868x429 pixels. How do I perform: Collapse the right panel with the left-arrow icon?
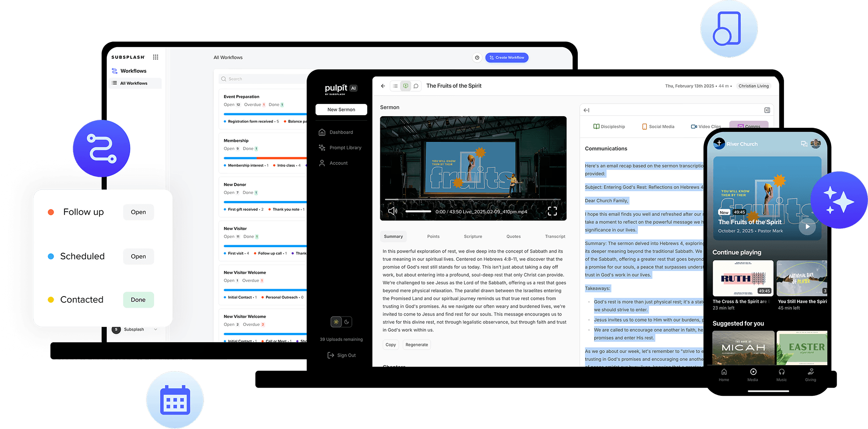[587, 110]
